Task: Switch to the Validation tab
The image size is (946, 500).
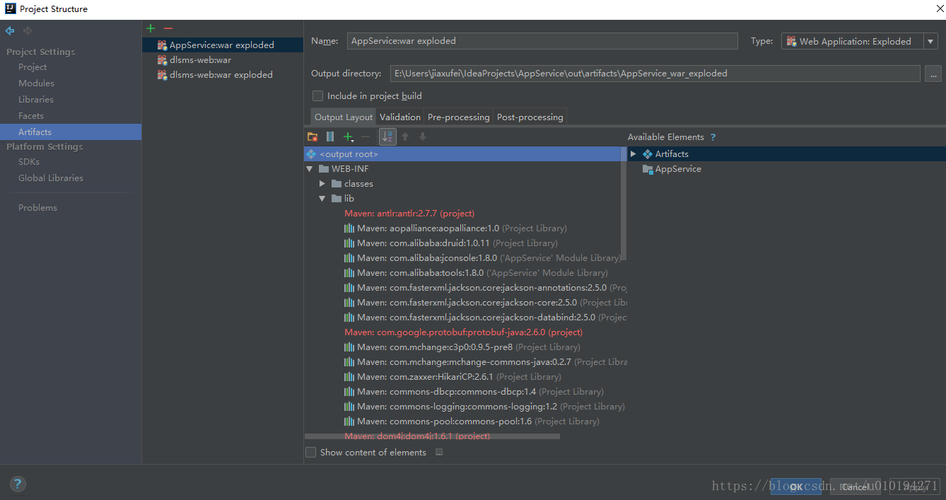Action: click(x=400, y=117)
